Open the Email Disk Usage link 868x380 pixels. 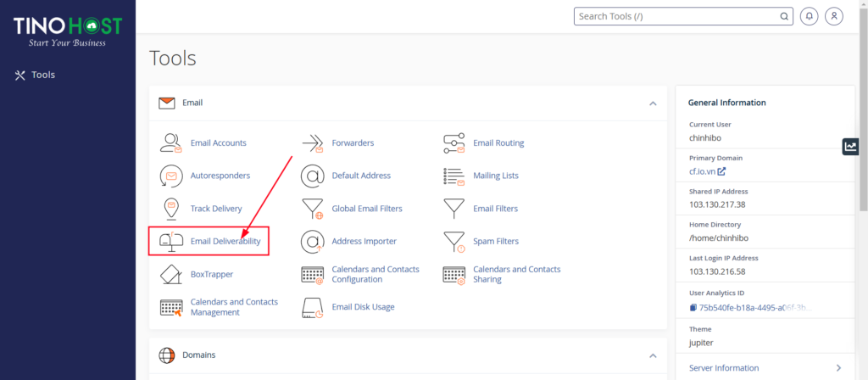[x=363, y=307]
